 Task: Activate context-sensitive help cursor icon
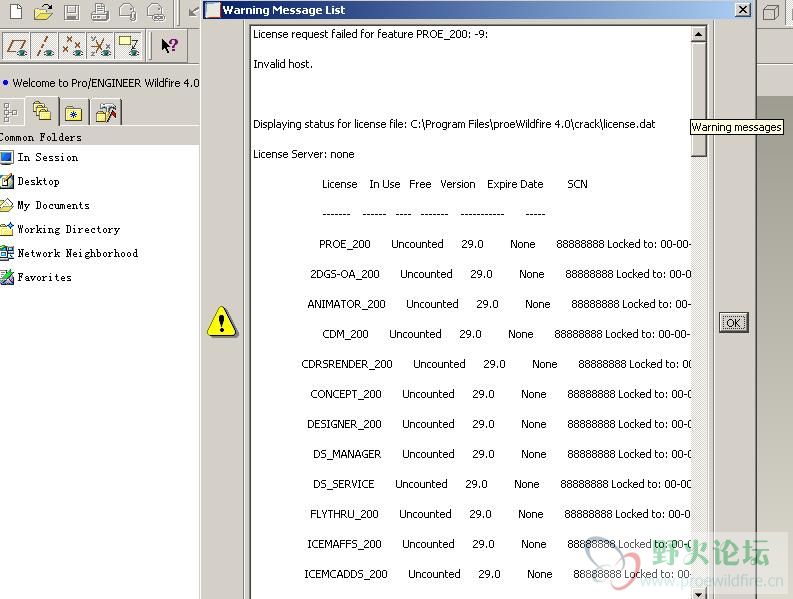169,46
